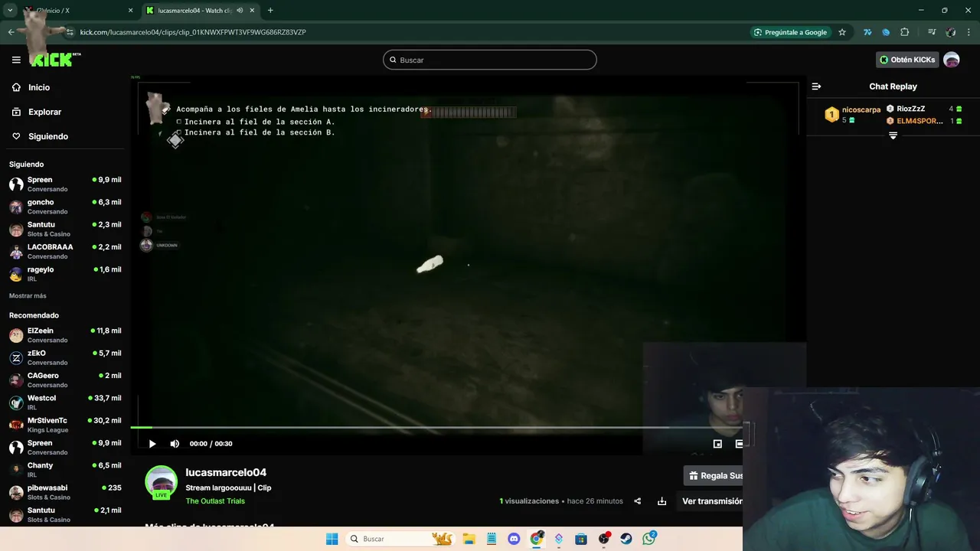Mute the playing browser tab speaker icon
The width and height of the screenshot is (980, 551).
coord(240,11)
